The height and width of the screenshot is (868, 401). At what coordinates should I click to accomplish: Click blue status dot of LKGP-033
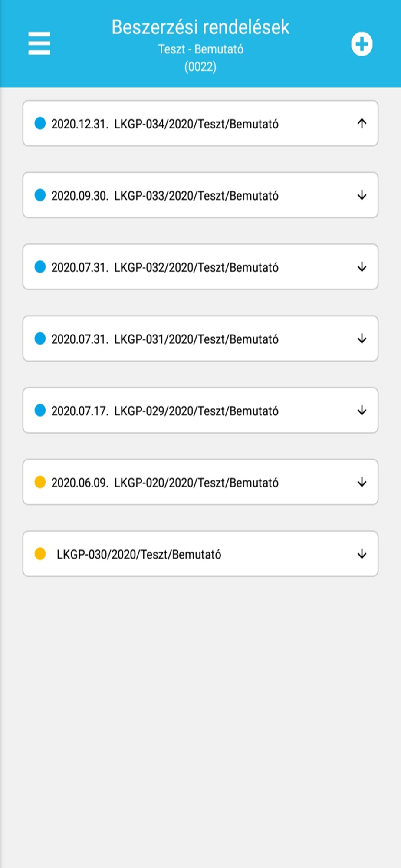coord(40,195)
